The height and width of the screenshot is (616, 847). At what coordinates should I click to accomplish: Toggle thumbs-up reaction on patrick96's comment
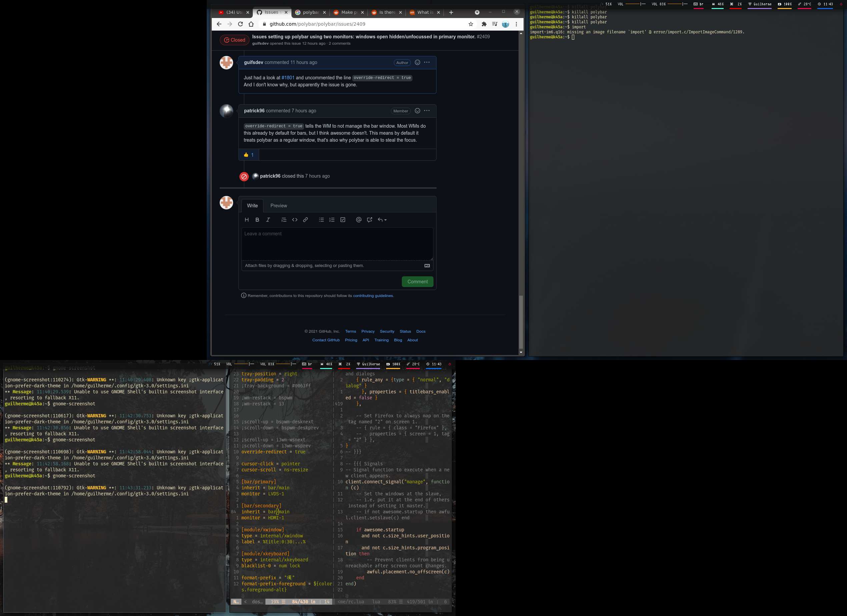coord(248,155)
